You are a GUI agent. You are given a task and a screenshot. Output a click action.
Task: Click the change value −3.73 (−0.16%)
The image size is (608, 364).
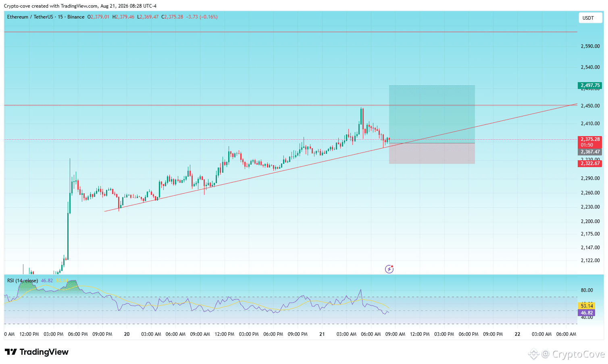point(202,17)
